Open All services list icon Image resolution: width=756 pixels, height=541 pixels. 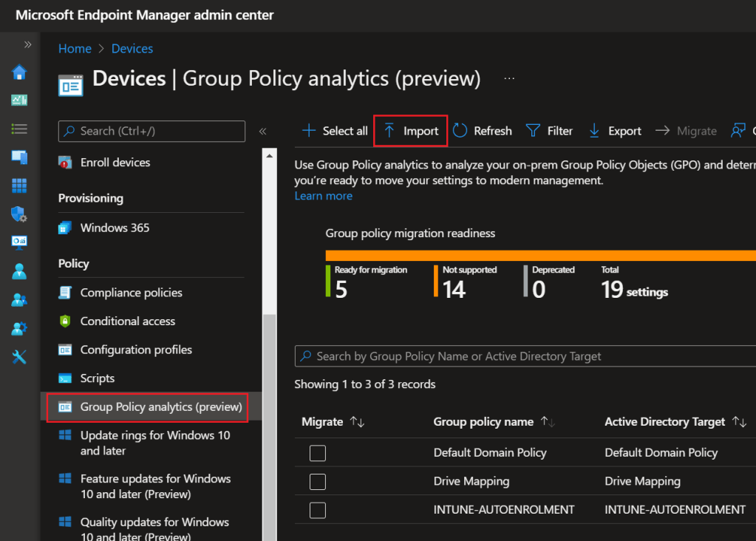pyautogui.click(x=19, y=129)
